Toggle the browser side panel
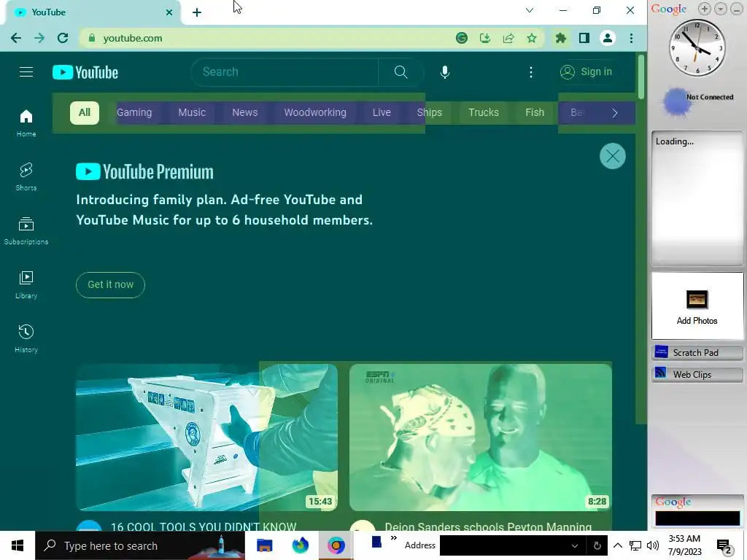The height and width of the screenshot is (560, 747). 584,38
